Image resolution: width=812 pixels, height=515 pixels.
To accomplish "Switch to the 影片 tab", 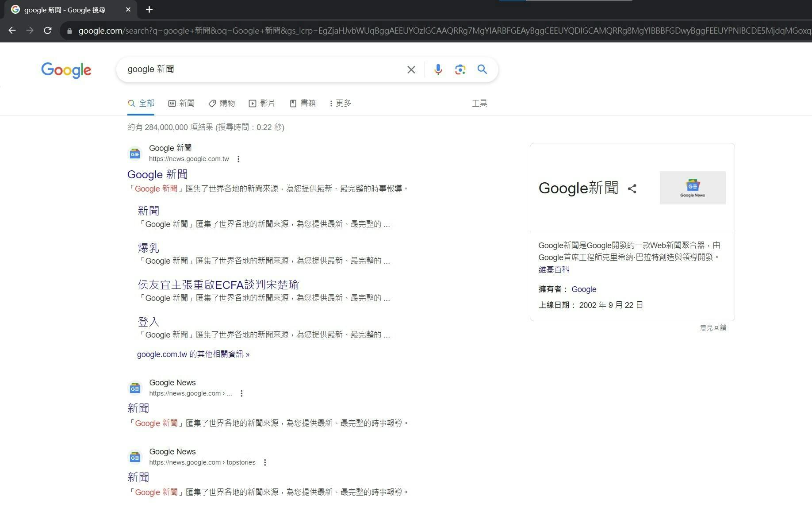I will click(x=262, y=103).
